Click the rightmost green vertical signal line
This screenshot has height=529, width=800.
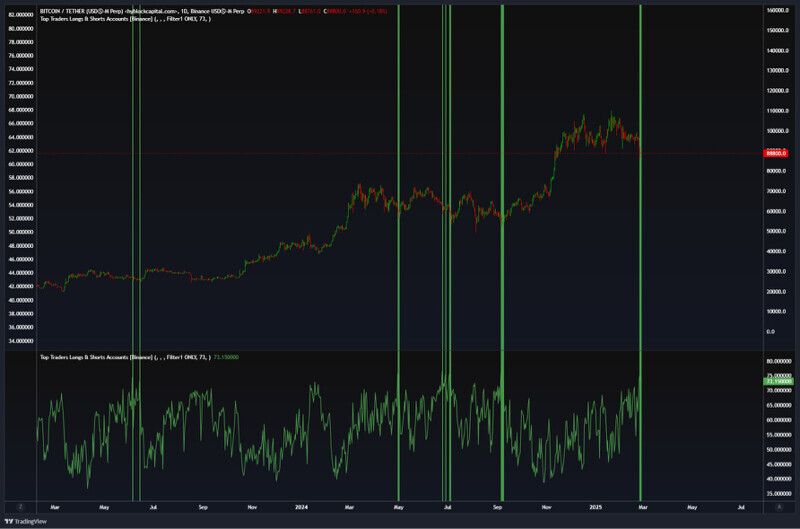coord(640,250)
